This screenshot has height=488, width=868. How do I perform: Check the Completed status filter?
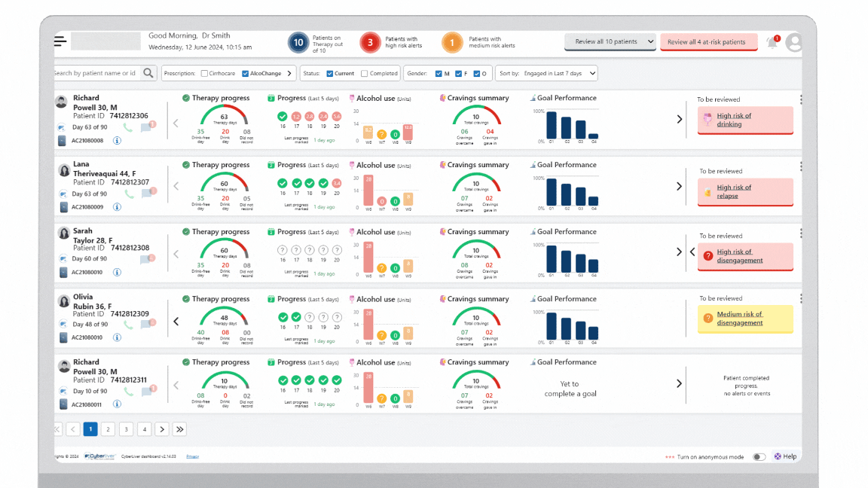point(365,74)
